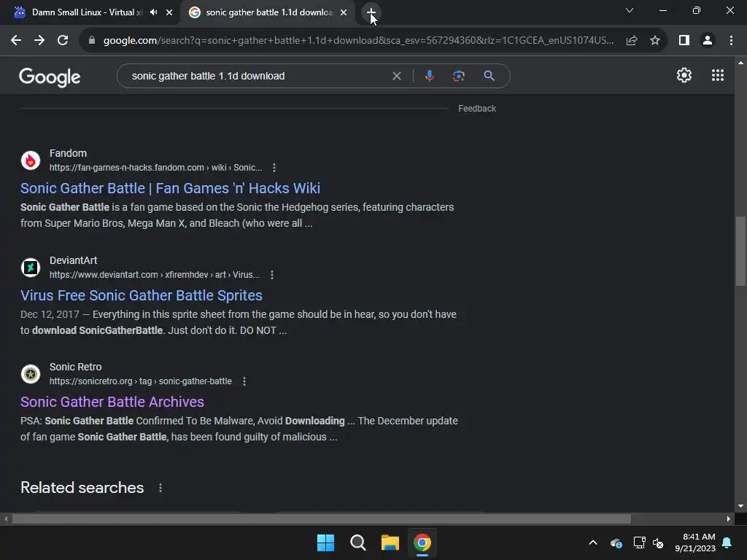
Task: Open Sonic Gather Battle Archives link
Action: pyautogui.click(x=112, y=402)
